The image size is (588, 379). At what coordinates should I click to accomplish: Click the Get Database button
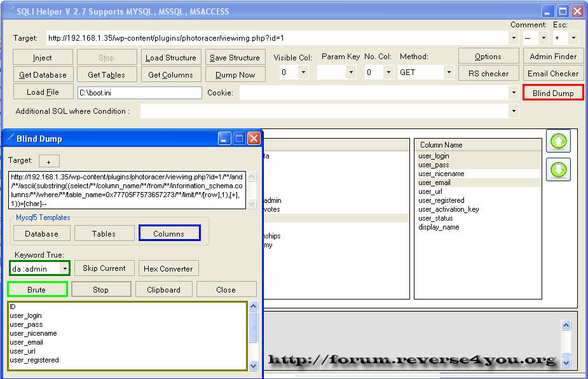coord(43,74)
